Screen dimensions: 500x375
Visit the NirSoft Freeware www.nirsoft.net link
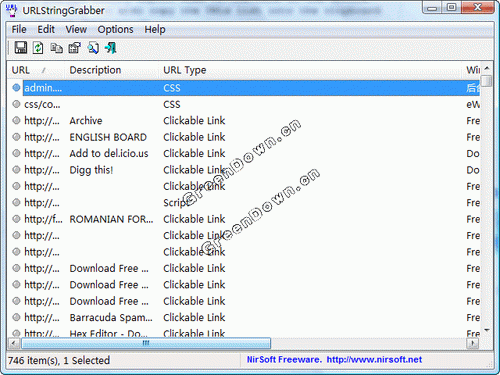[x=334, y=359]
